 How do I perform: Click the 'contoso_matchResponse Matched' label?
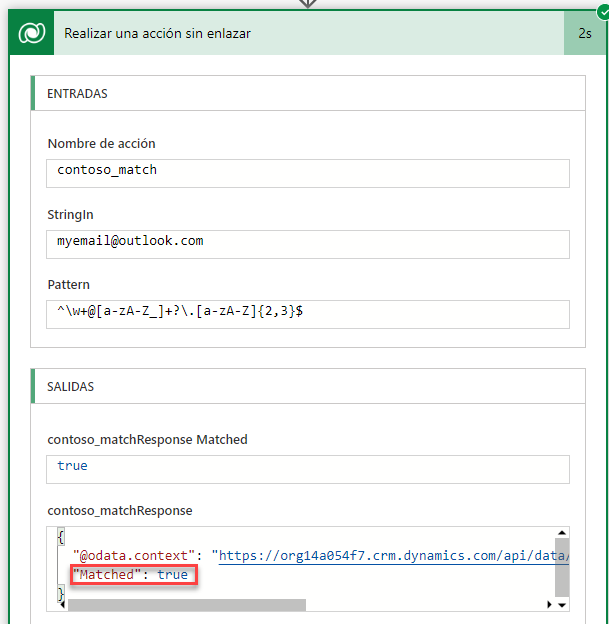(147, 439)
